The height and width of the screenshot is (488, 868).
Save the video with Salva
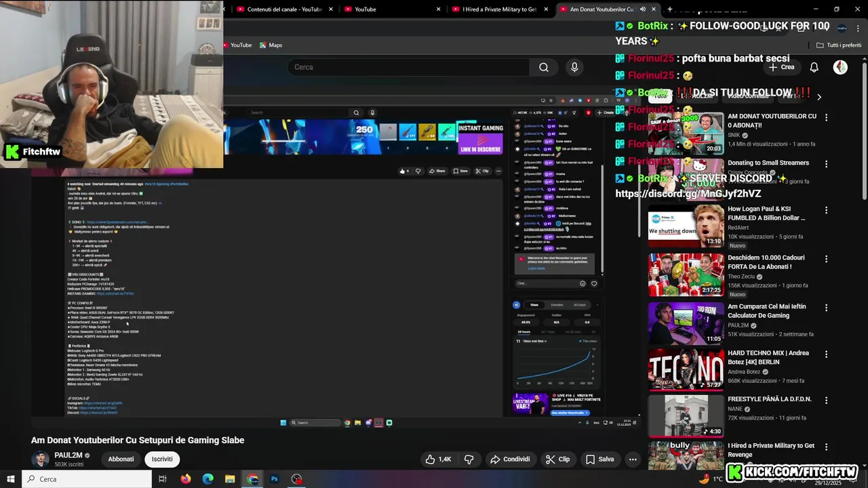[599, 459]
